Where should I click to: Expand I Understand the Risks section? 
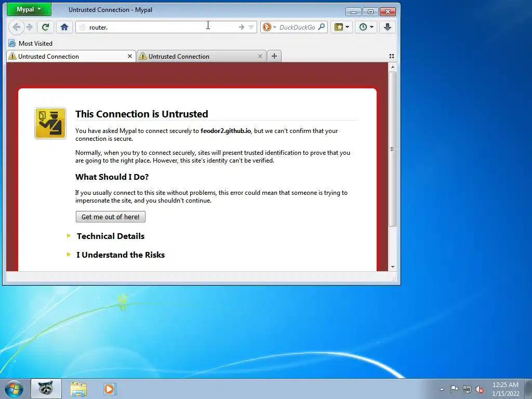pos(121,255)
